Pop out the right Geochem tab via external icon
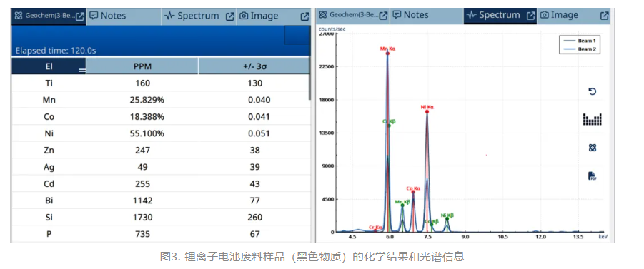 tap(383, 15)
